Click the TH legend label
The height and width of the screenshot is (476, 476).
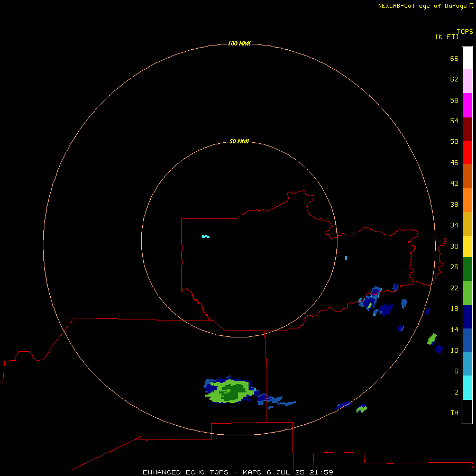coord(454,413)
